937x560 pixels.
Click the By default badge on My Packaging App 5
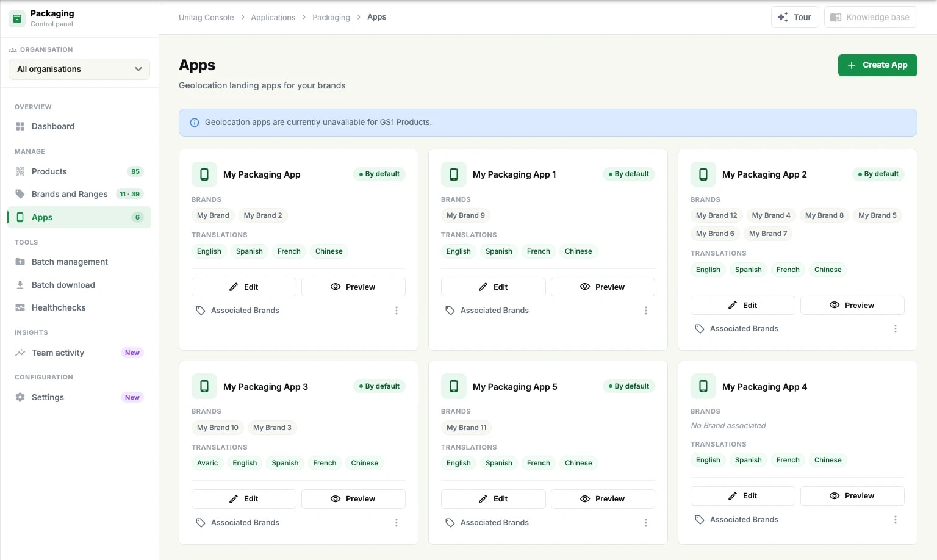pyautogui.click(x=629, y=386)
